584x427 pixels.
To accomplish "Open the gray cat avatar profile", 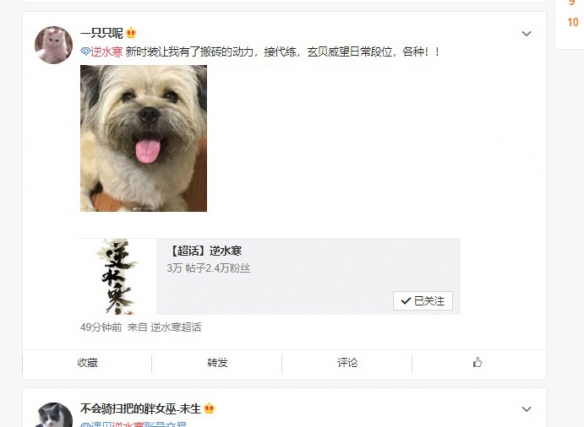I will (x=54, y=415).
